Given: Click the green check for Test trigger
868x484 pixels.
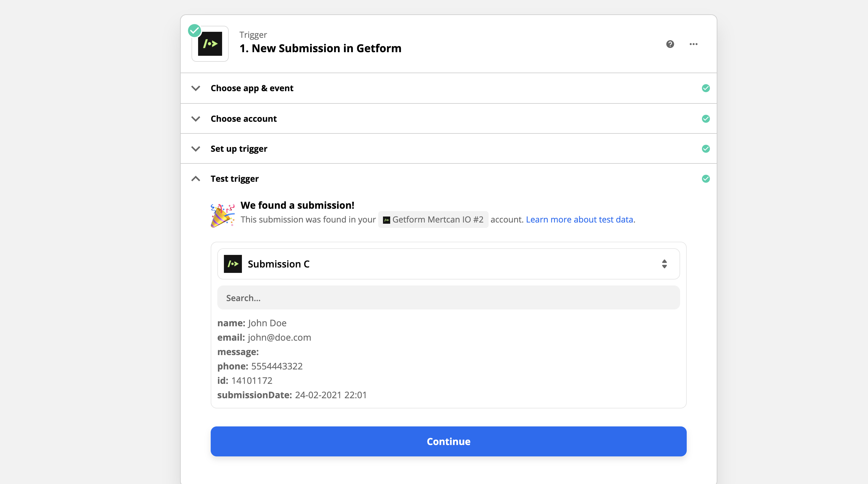Looking at the screenshot, I should point(706,179).
